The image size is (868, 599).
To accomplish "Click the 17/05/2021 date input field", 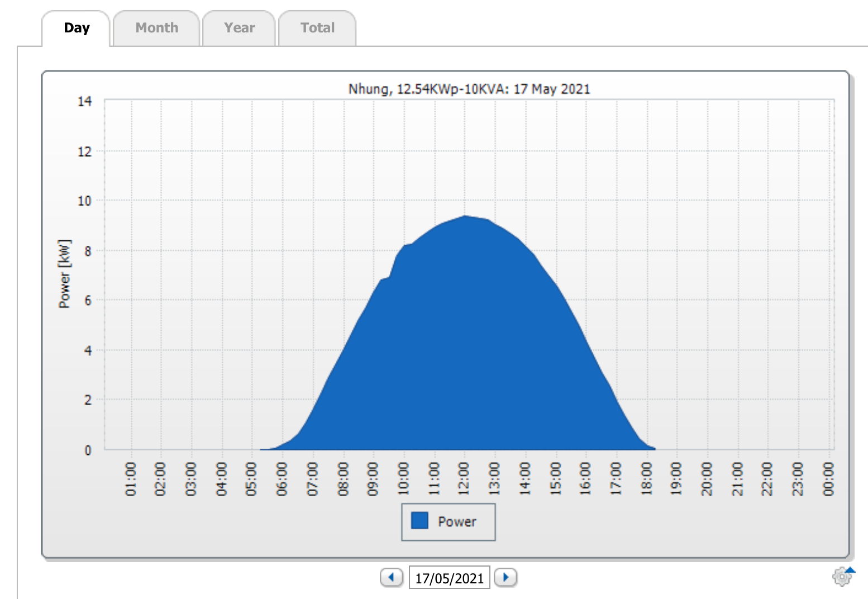I will coord(449,578).
